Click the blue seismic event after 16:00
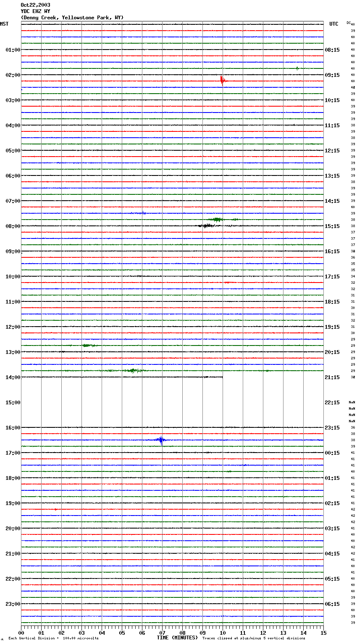 click(x=161, y=440)
